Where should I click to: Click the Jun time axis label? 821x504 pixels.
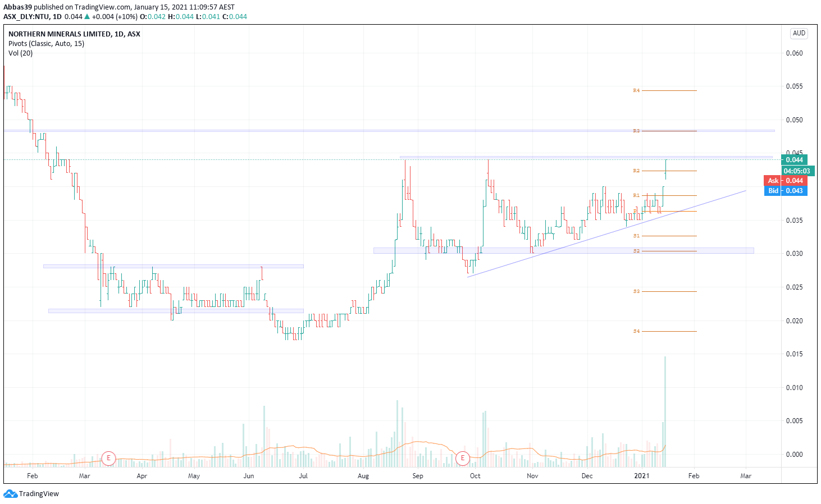[x=249, y=476]
